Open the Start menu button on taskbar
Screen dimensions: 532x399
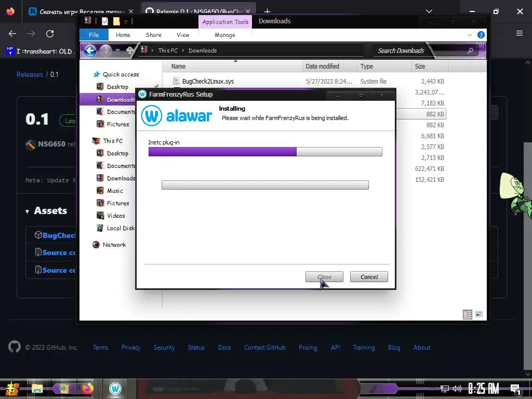(12, 389)
